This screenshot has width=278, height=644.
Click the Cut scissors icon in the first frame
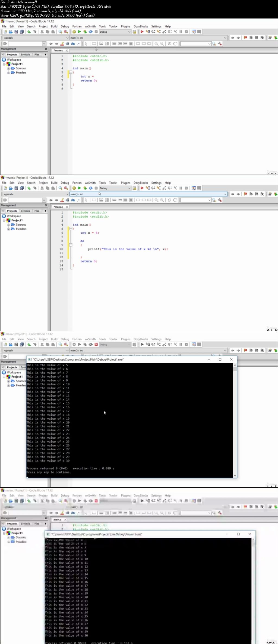[42, 32]
